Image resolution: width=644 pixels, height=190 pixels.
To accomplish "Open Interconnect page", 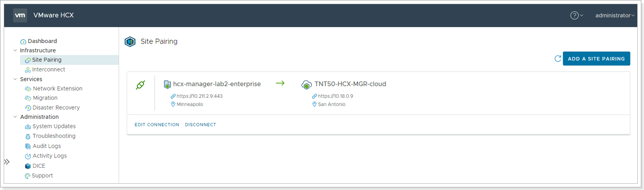I will pos(49,69).
